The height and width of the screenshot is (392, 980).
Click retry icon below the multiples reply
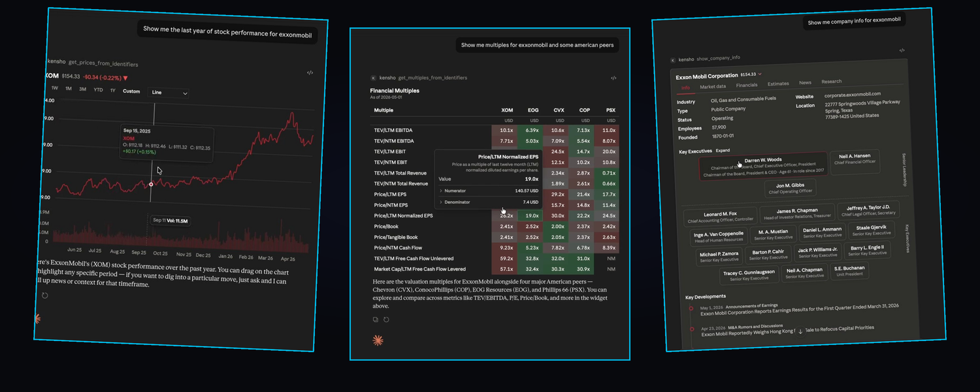pos(386,319)
